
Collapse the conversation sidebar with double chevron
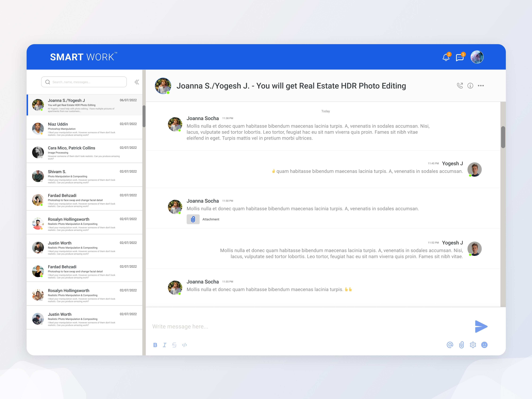coord(137,82)
